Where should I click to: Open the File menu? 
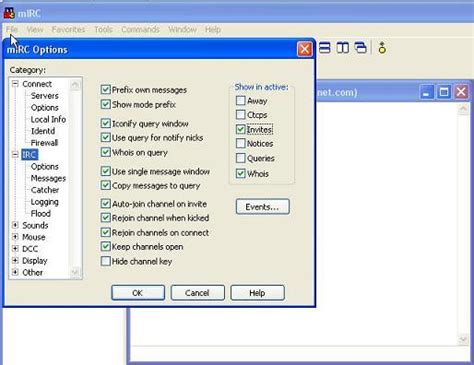click(11, 29)
